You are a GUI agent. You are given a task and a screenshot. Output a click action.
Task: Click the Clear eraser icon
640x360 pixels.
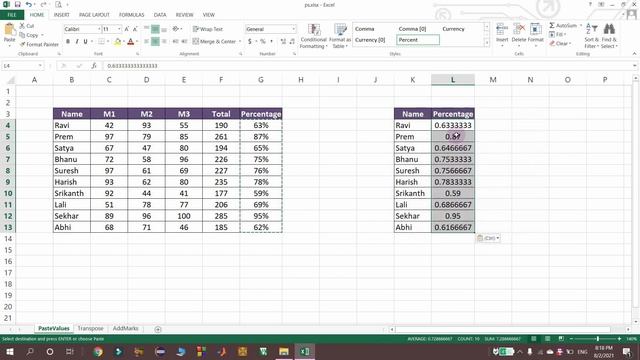(552, 43)
